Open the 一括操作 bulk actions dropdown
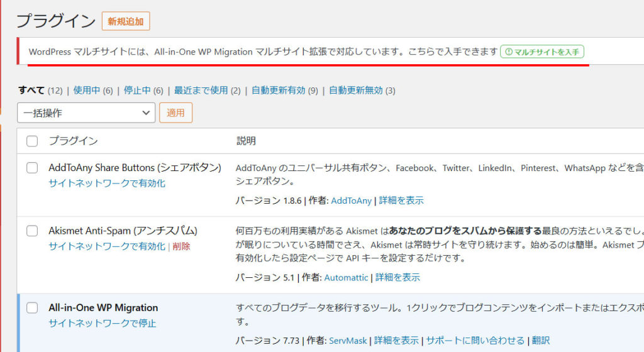Screen dimensions: 644x352 86,113
